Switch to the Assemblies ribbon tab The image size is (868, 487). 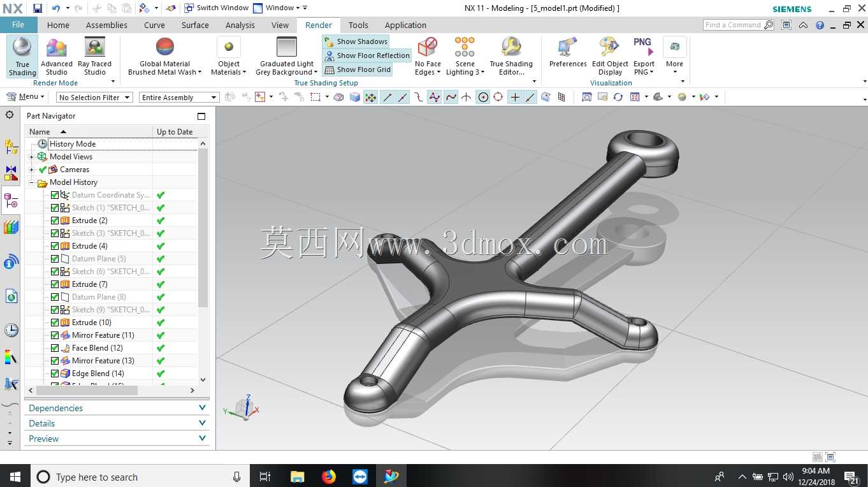click(106, 25)
